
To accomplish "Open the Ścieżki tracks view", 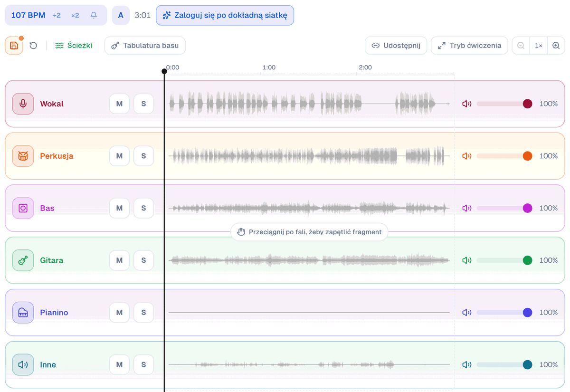I will click(74, 46).
